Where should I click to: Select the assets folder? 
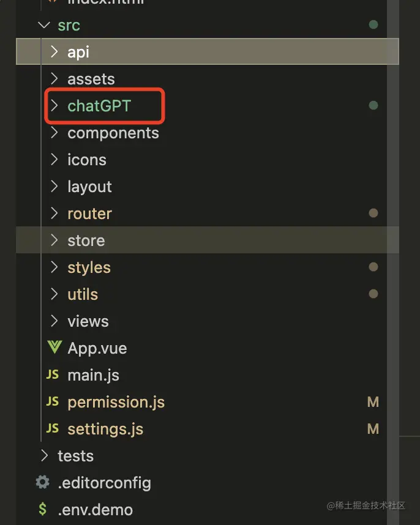(x=91, y=79)
